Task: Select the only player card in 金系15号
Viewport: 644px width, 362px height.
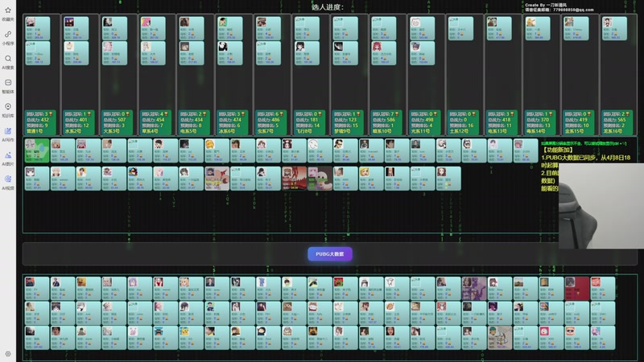Action: pos(576,28)
